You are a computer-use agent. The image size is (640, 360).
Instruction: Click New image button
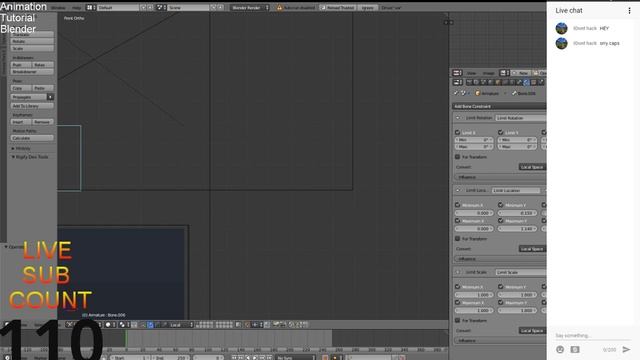coord(521,73)
